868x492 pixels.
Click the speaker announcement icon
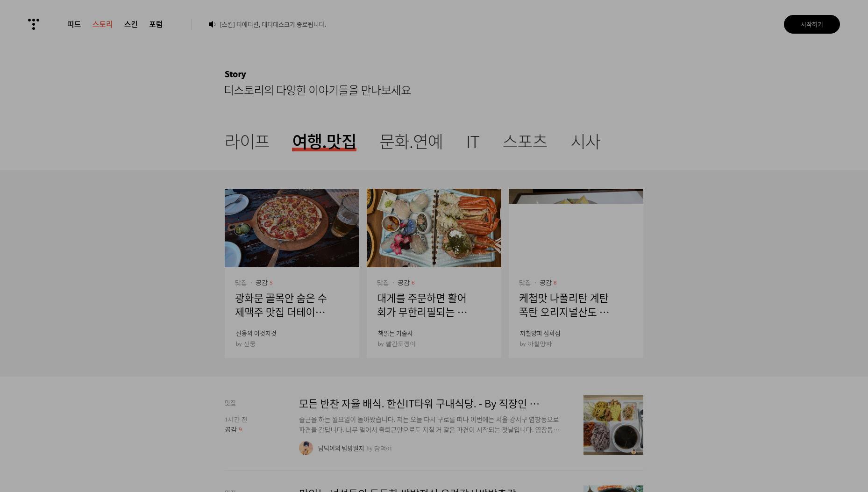click(x=212, y=24)
